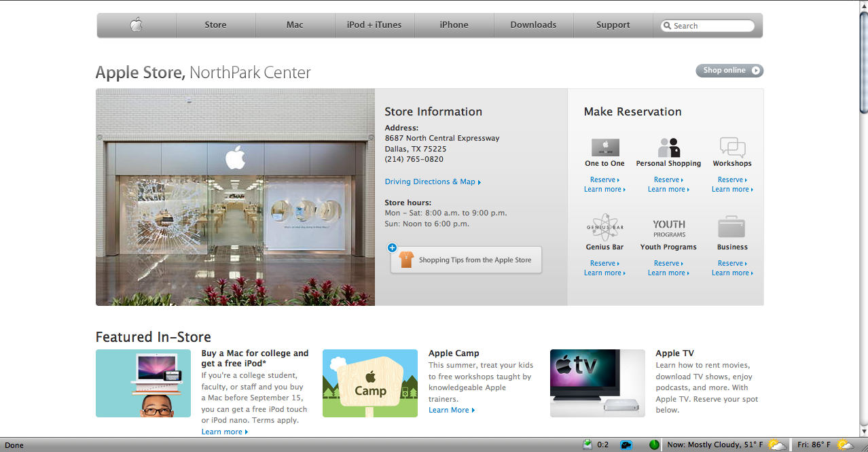Click the download status icon in status bar
Image resolution: width=868 pixels, height=452 pixels.
coord(588,445)
